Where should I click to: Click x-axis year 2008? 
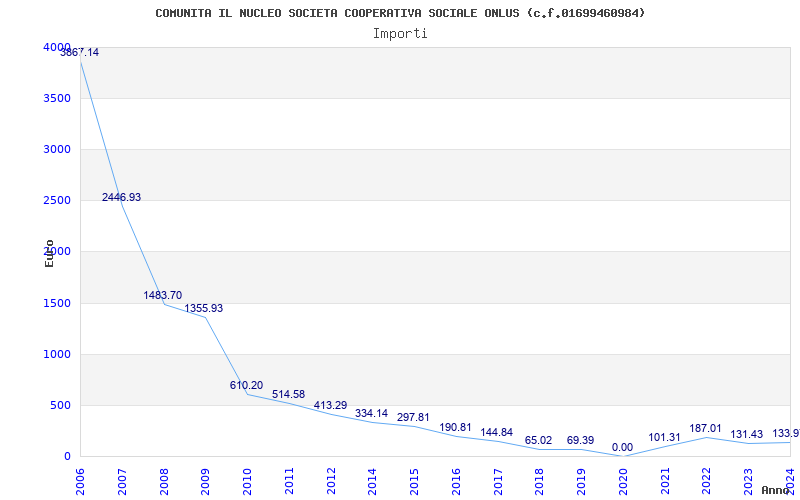(x=164, y=482)
